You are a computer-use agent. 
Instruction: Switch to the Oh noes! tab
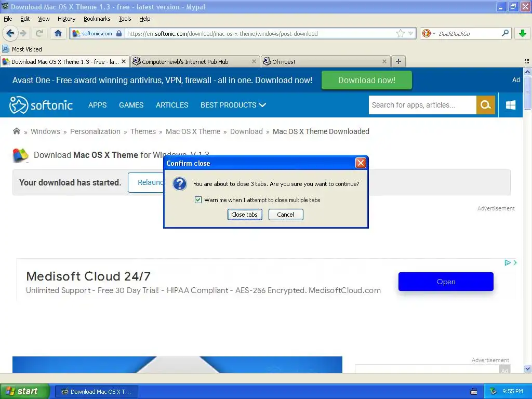point(326,61)
